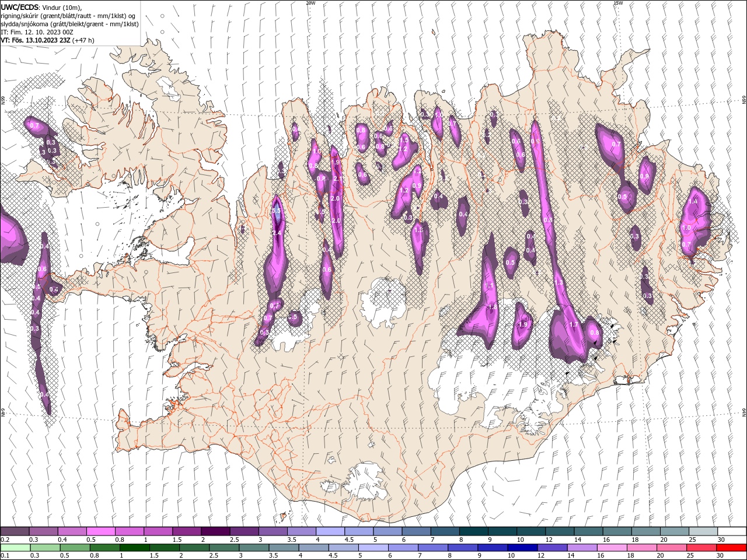Pick top legend swatch between 9 and 10

pos(502,531)
